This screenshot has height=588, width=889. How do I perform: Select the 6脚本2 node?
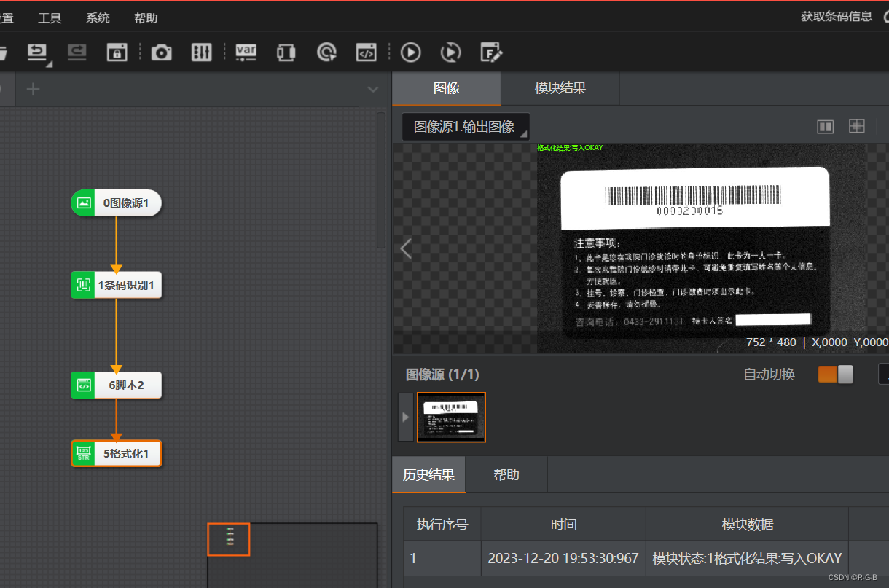coord(116,385)
